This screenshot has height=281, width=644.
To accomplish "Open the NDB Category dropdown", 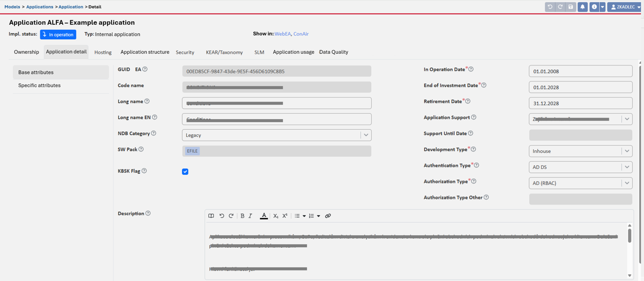I will (366, 135).
